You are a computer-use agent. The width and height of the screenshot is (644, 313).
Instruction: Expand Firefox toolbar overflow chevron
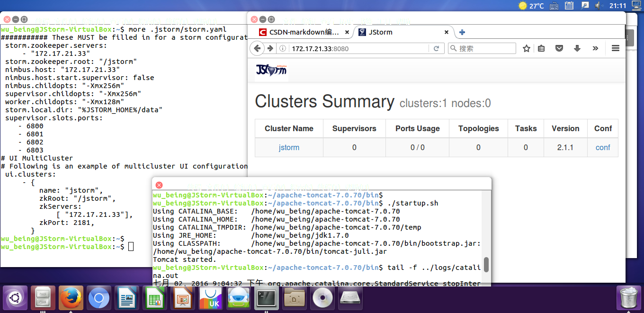(x=595, y=48)
